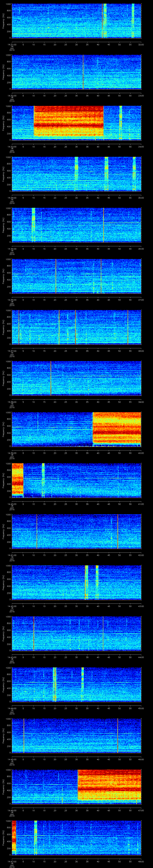The width and height of the screenshot is (153, 868).
Task: Click the red vertical line in 14:38 spectrogram
Action: tap(51, 378)
